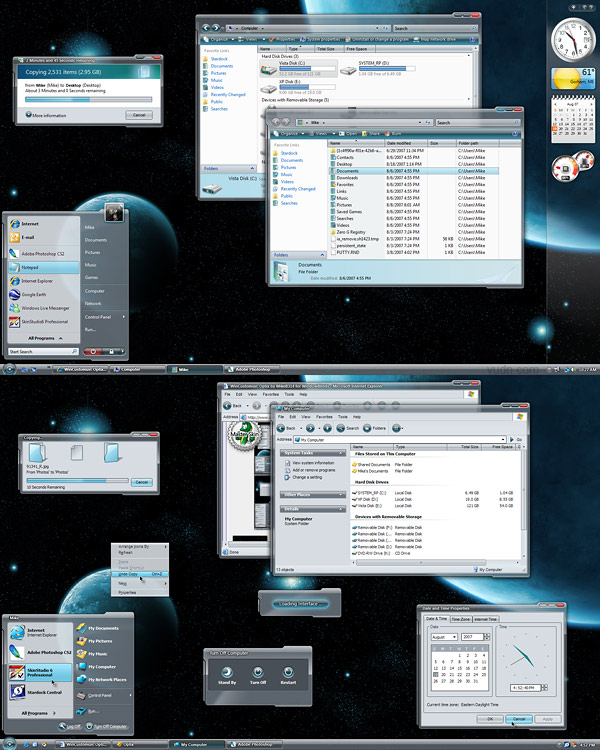Click Back button in My Computer window
The width and height of the screenshot is (600, 750).
point(286,428)
